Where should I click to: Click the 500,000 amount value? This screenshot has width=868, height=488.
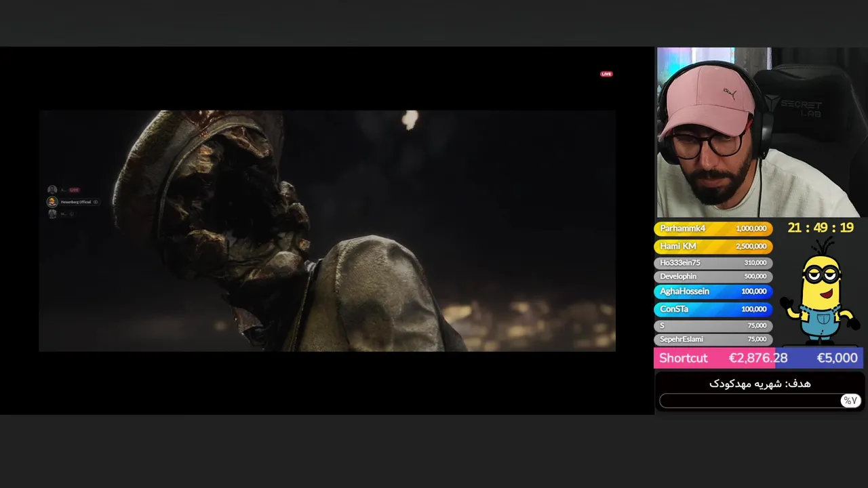click(755, 277)
